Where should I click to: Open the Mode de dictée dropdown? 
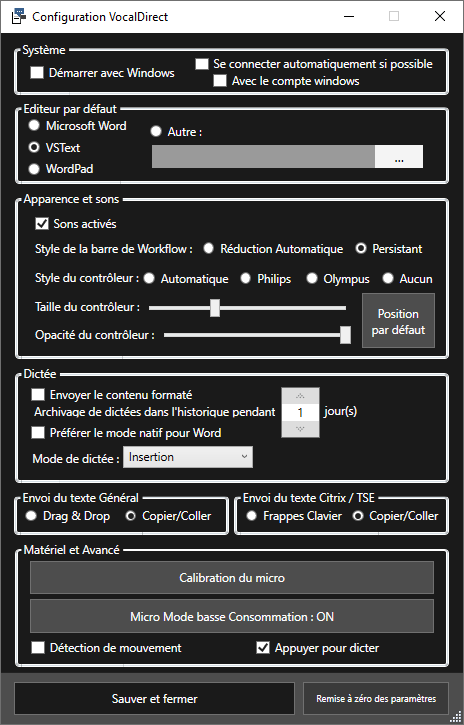tap(188, 457)
